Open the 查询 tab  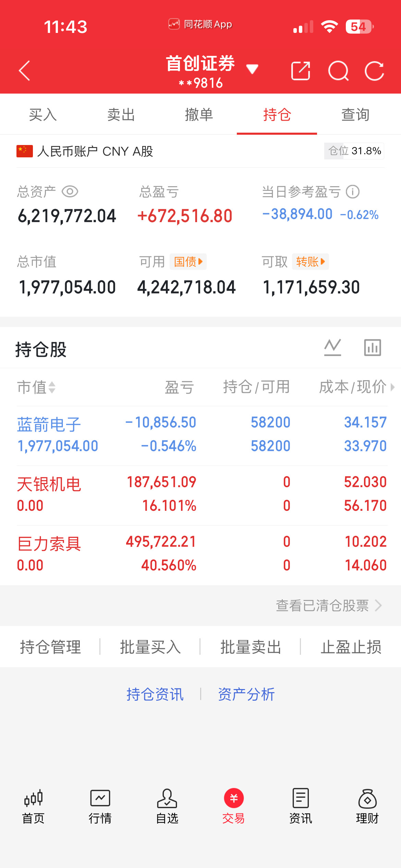(355, 114)
